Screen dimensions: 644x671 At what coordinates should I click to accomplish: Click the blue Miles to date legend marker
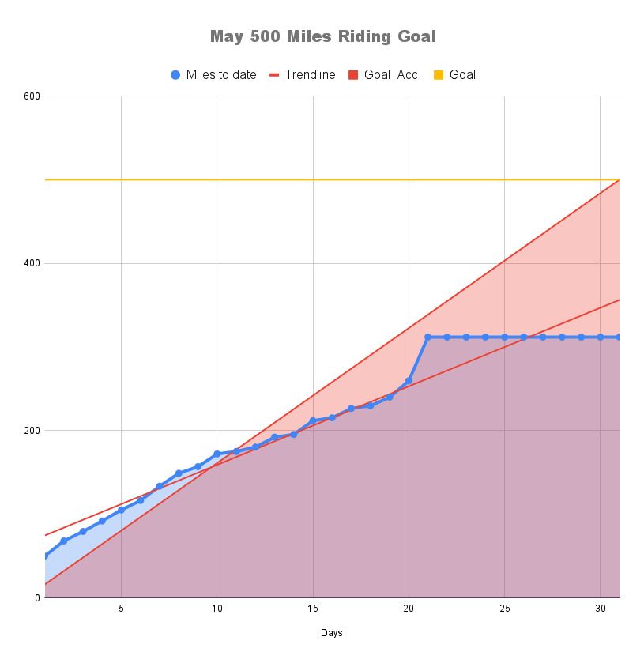(x=175, y=75)
